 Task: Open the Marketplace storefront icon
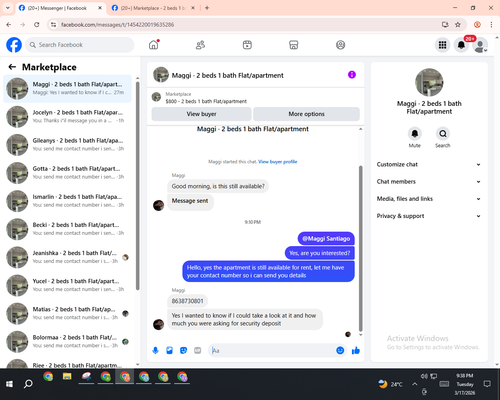pyautogui.click(x=294, y=45)
